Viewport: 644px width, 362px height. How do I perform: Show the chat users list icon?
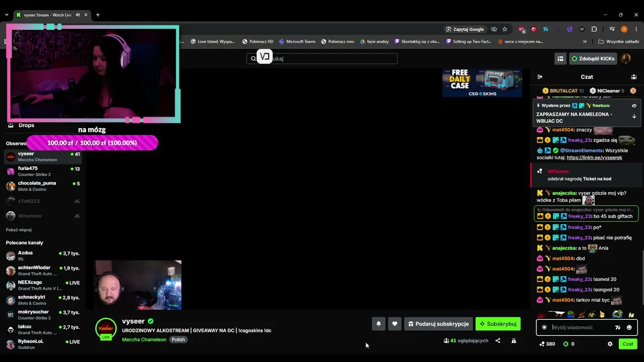634,77
